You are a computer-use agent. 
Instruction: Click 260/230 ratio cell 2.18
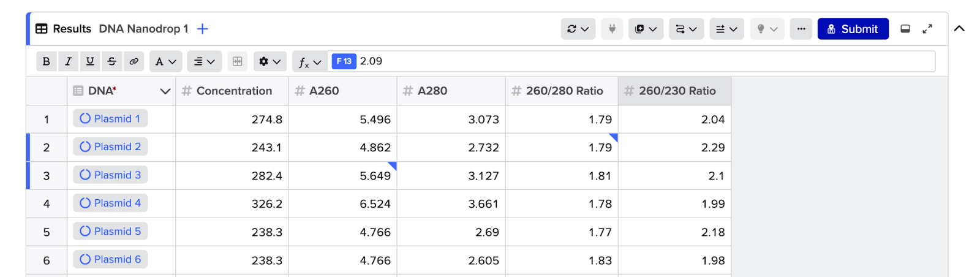click(674, 232)
